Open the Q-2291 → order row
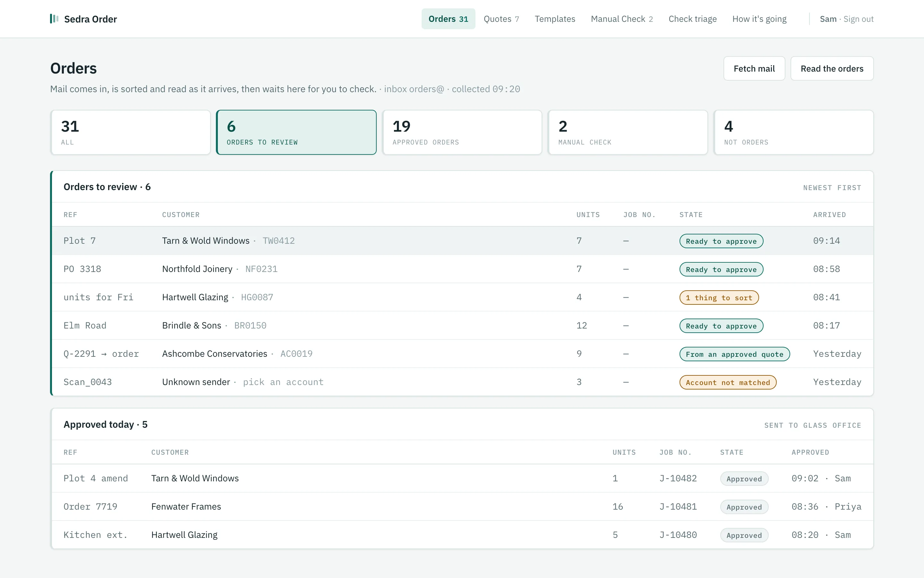 tap(462, 354)
